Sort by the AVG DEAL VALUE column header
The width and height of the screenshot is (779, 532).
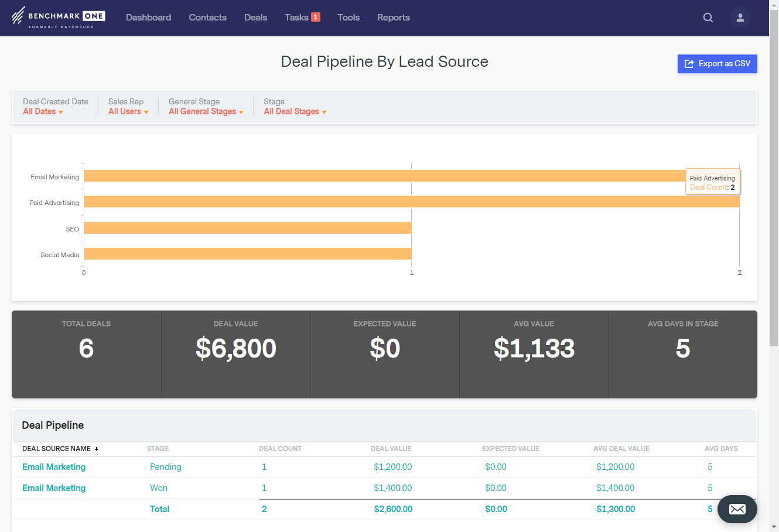pos(621,449)
